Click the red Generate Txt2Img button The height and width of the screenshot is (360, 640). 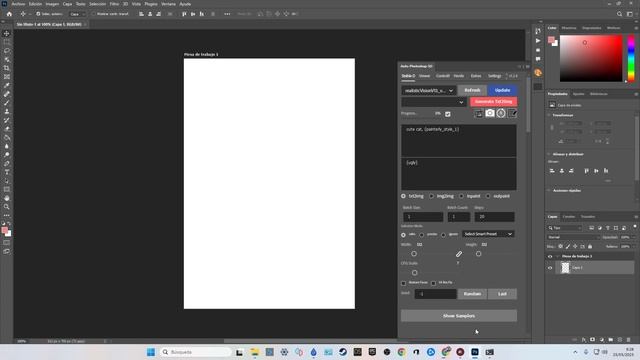(493, 102)
